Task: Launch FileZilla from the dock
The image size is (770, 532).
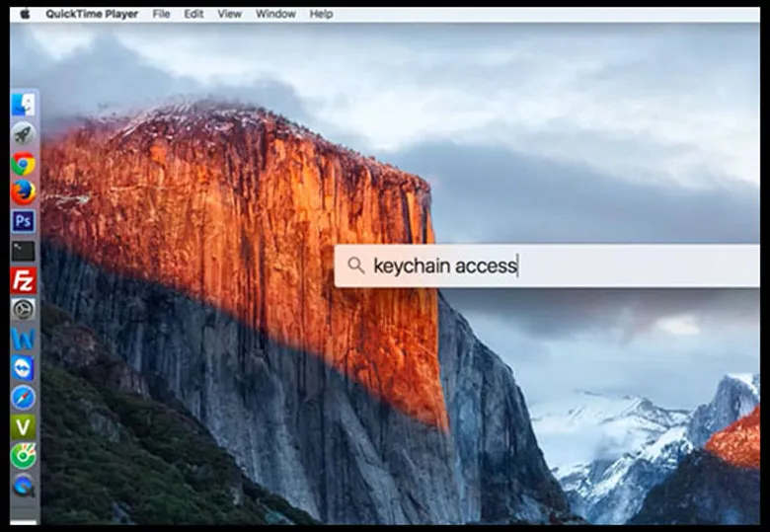Action: click(x=24, y=280)
